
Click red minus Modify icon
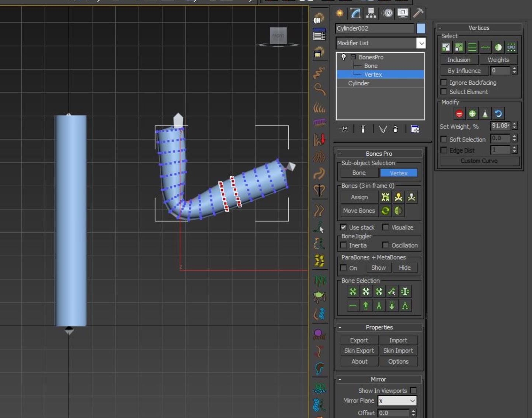point(459,114)
